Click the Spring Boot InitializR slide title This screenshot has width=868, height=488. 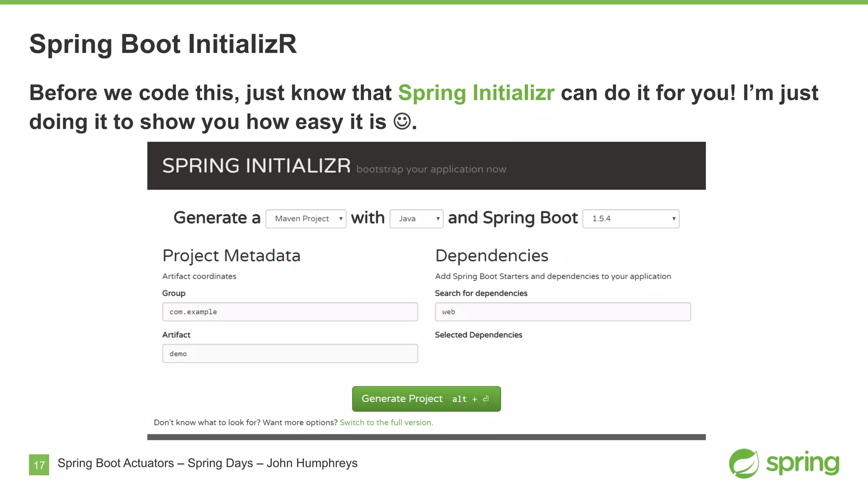pos(163,44)
